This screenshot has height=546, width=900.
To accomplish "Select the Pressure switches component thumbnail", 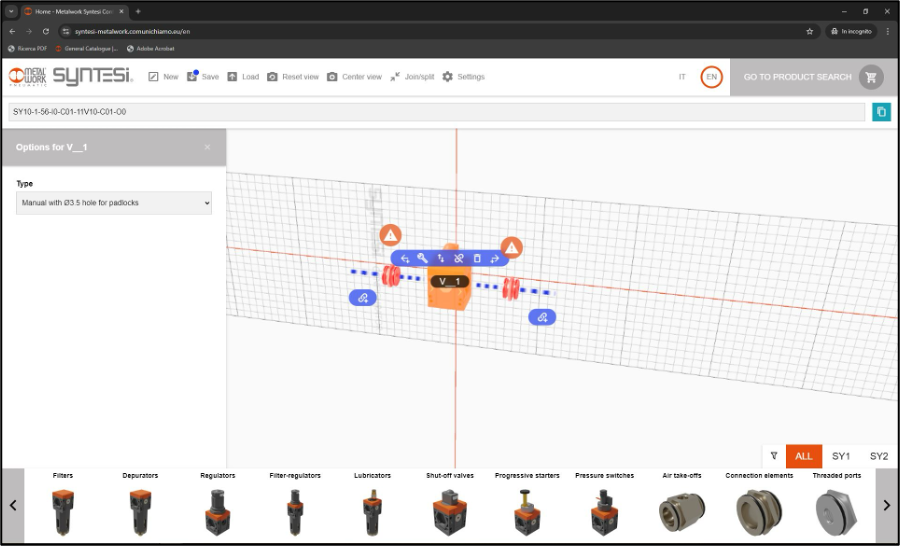I will (604, 507).
